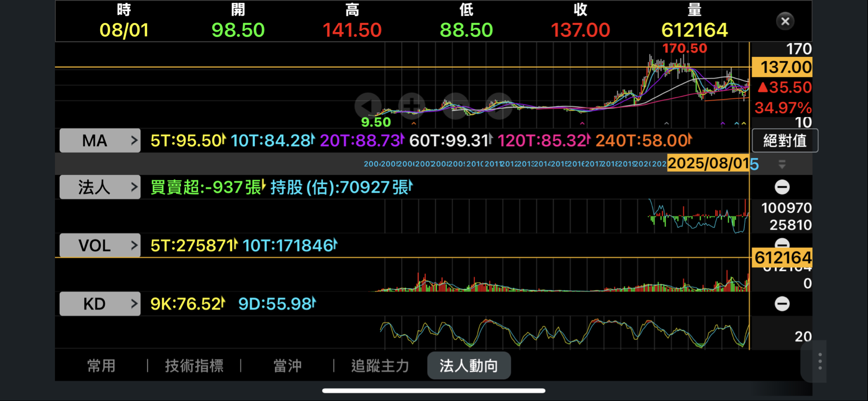Open the three-dot more options menu

pos(820,361)
